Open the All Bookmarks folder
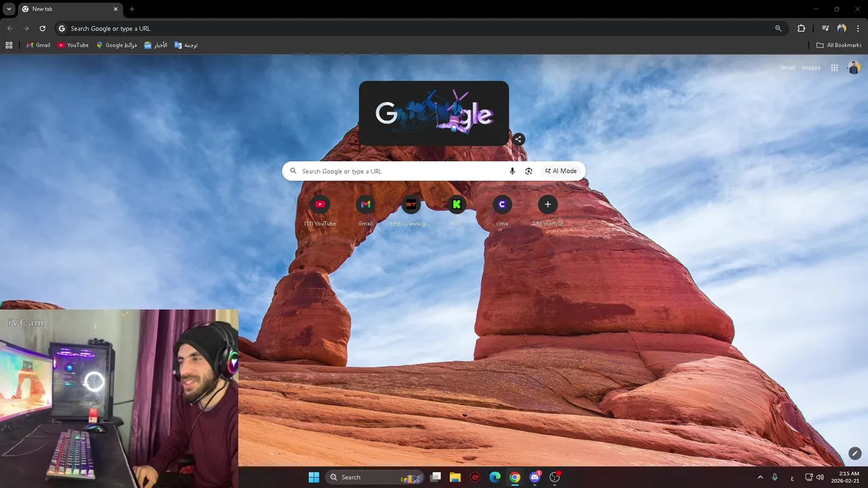This screenshot has width=868, height=488. tap(839, 45)
